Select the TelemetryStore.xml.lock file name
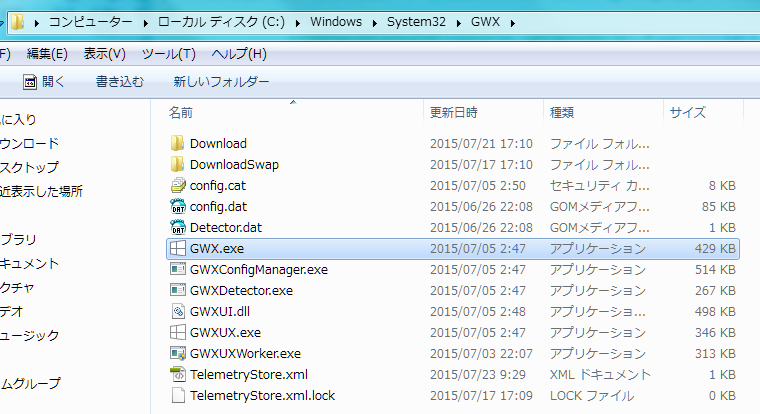760x414 pixels. [262, 396]
